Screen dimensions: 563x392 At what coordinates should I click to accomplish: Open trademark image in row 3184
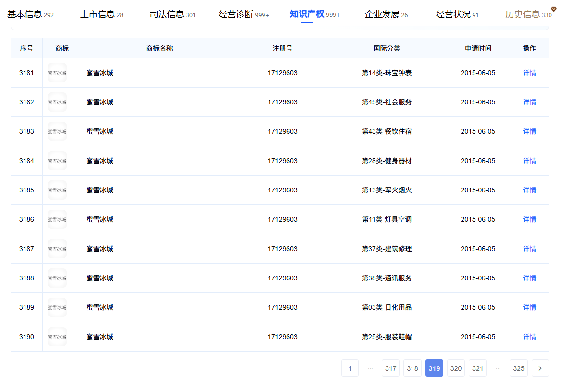(57, 161)
